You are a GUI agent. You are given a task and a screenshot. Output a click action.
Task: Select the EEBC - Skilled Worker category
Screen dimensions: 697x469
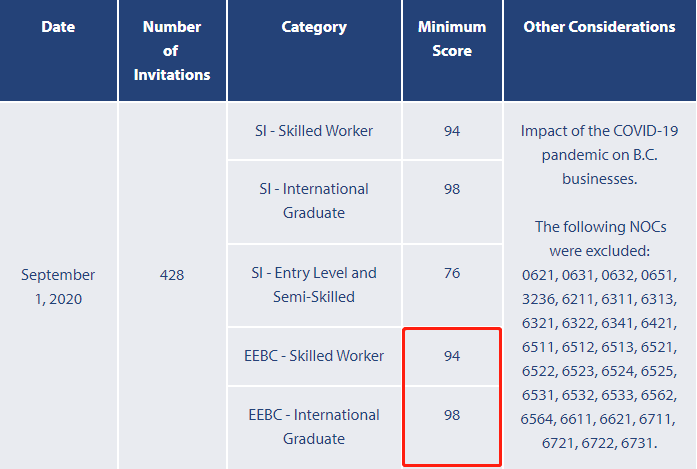coord(315,356)
